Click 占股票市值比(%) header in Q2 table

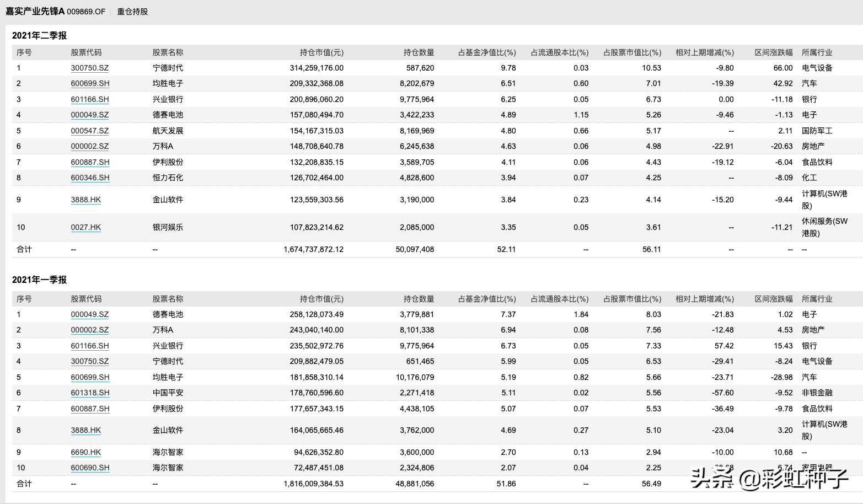click(632, 52)
